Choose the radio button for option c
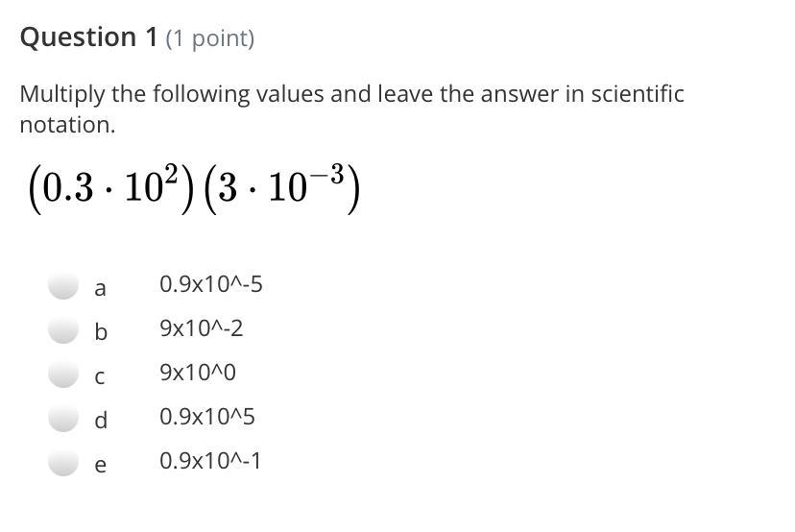The width and height of the screenshot is (795, 532). point(63,374)
